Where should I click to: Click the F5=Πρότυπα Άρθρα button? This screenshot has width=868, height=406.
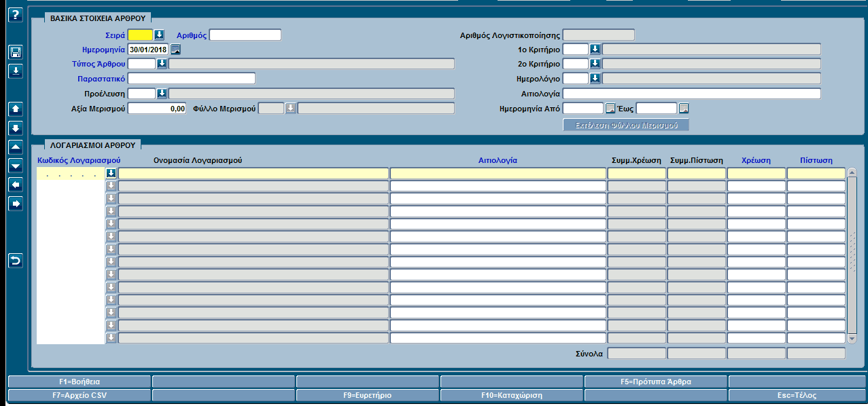click(656, 382)
